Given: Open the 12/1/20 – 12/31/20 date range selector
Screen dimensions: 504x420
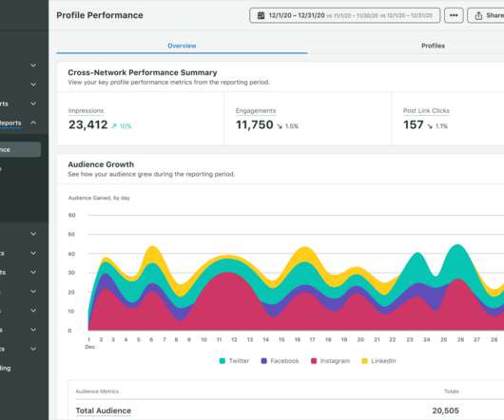Looking at the screenshot, I should click(344, 15).
